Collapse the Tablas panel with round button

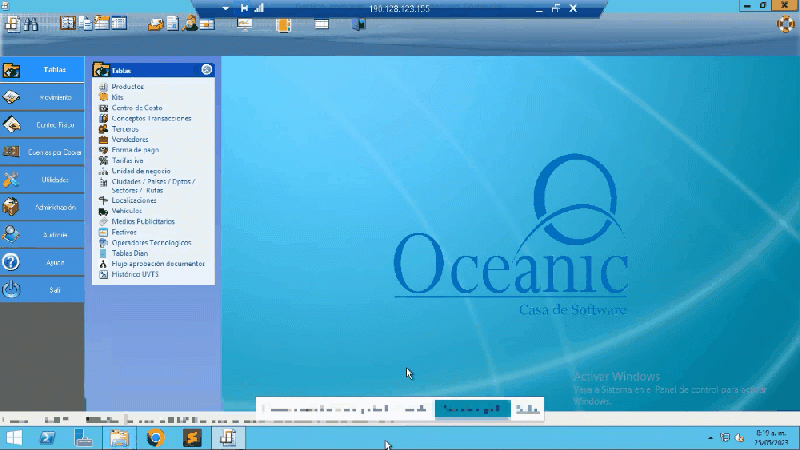206,70
